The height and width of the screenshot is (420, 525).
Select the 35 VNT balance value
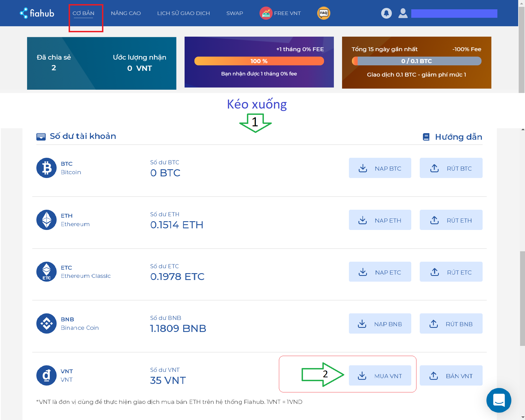point(168,380)
